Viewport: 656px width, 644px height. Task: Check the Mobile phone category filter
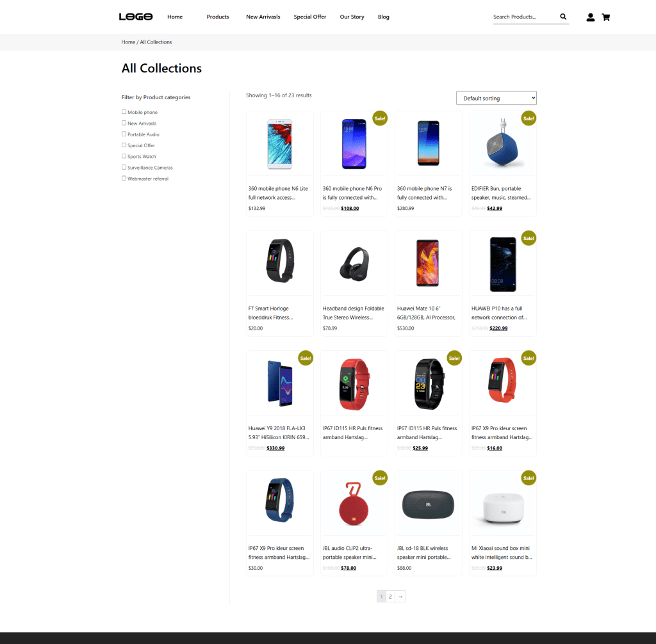(x=124, y=111)
